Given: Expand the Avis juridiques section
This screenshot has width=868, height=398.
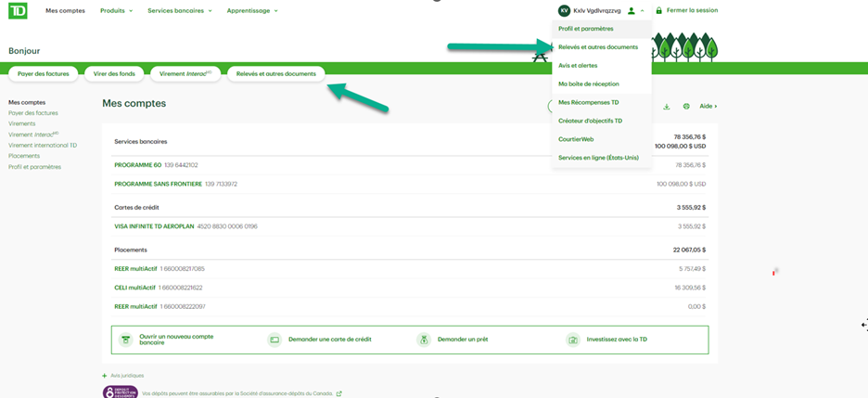Looking at the screenshot, I should coord(123,376).
